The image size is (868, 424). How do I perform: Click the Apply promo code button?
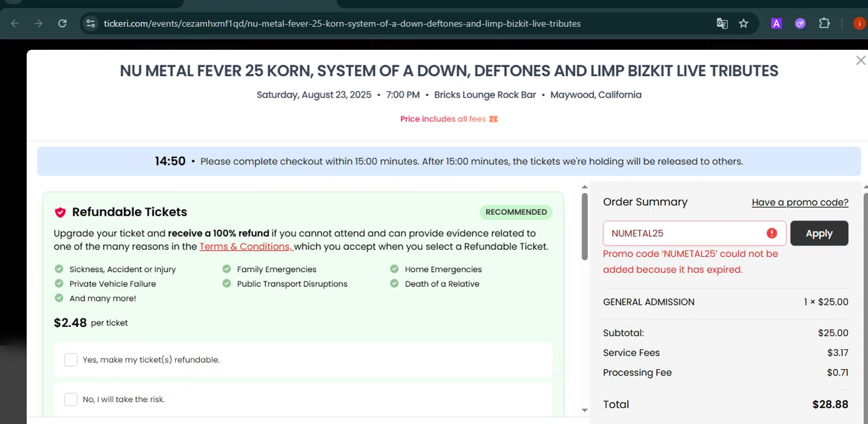click(x=819, y=233)
